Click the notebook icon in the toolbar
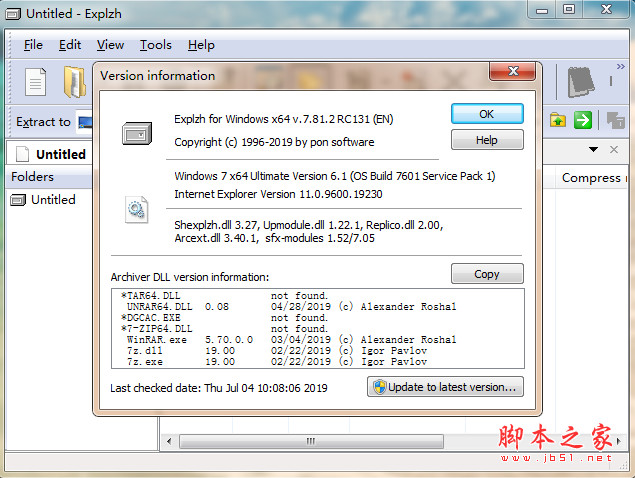Screen dimensions: 635x478 click(x=580, y=82)
